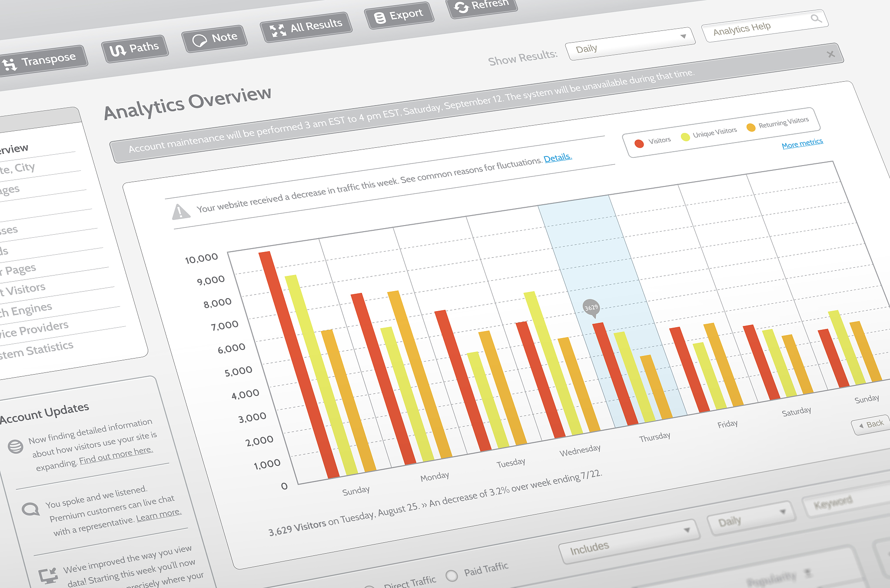The height and width of the screenshot is (588, 890).
Task: Open the Paths view icon
Action: coord(117,50)
